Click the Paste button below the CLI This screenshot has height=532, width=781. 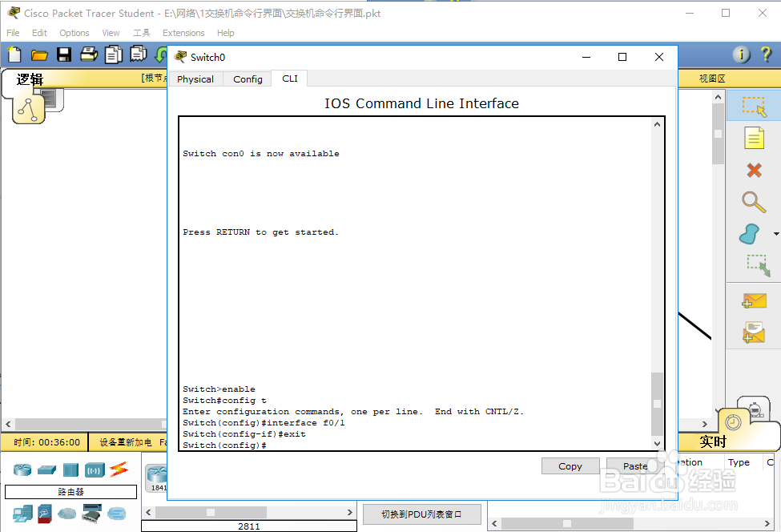coord(635,466)
